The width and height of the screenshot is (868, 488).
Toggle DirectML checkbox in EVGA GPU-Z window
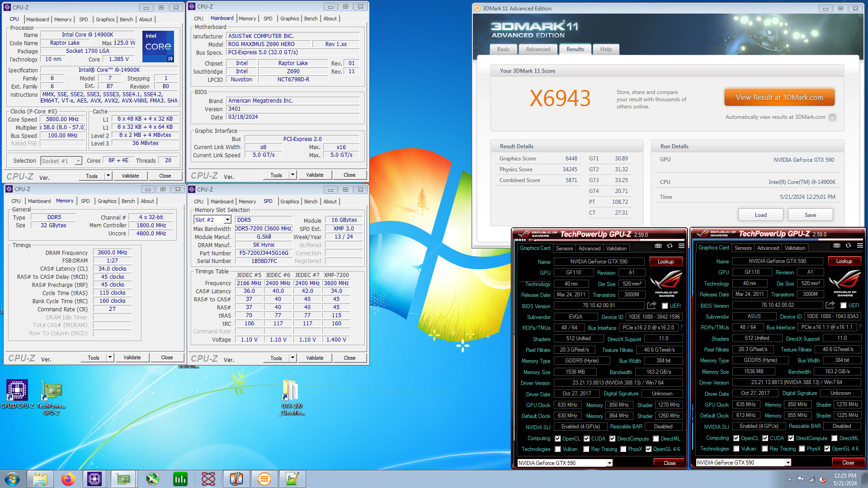tap(656, 439)
